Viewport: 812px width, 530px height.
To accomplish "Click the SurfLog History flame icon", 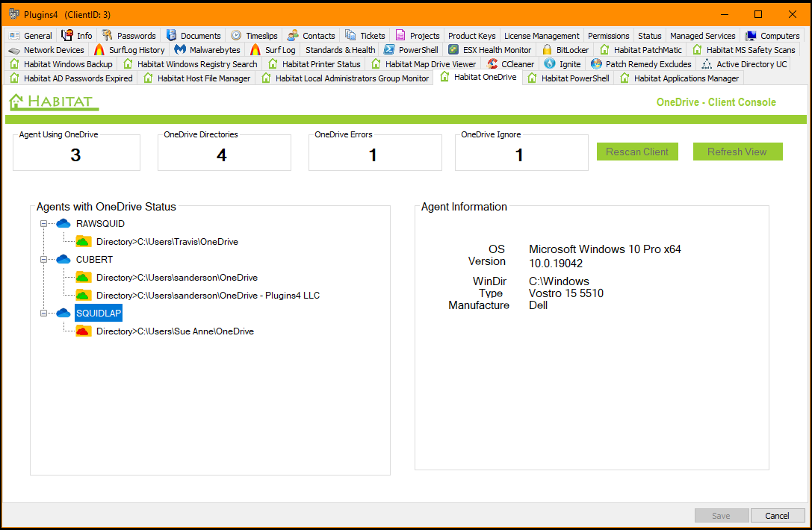I will point(99,50).
